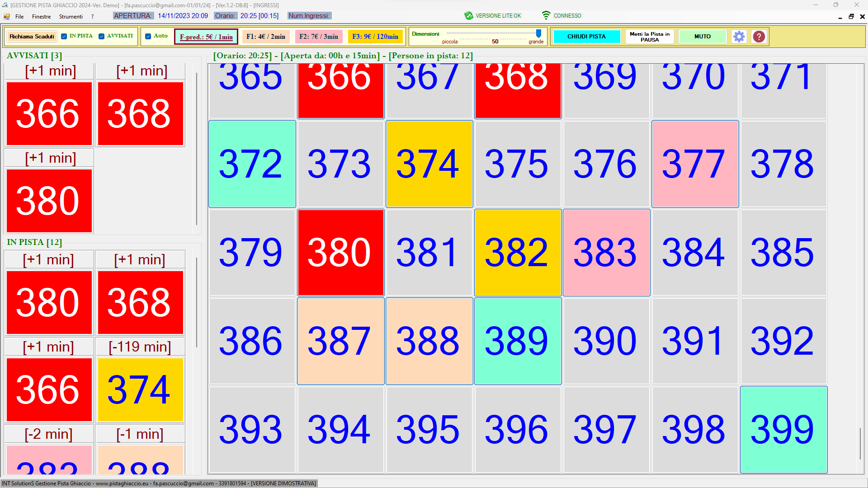Select green ticket tile 372
868x488 pixels.
point(252,164)
